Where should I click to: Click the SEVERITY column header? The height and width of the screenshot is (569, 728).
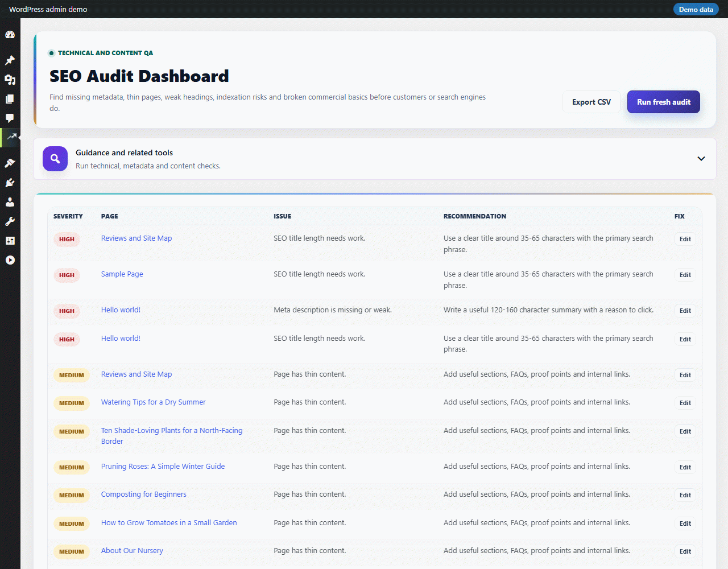(x=68, y=216)
